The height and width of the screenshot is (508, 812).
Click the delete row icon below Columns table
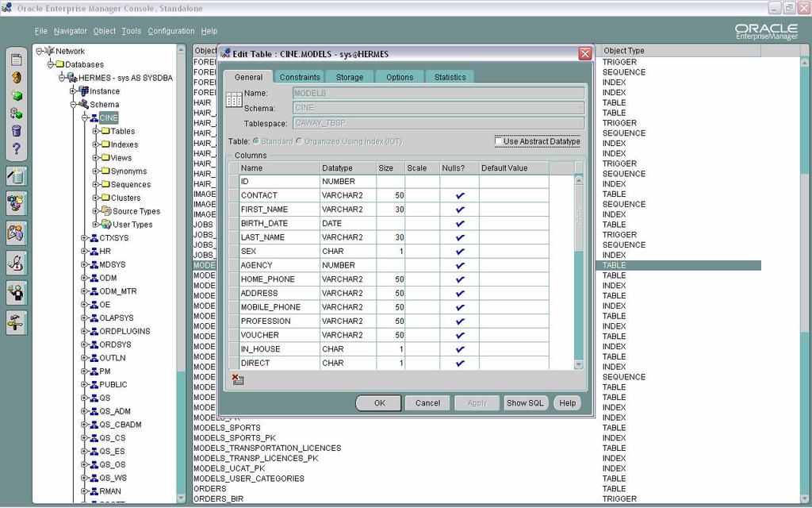[x=237, y=379]
